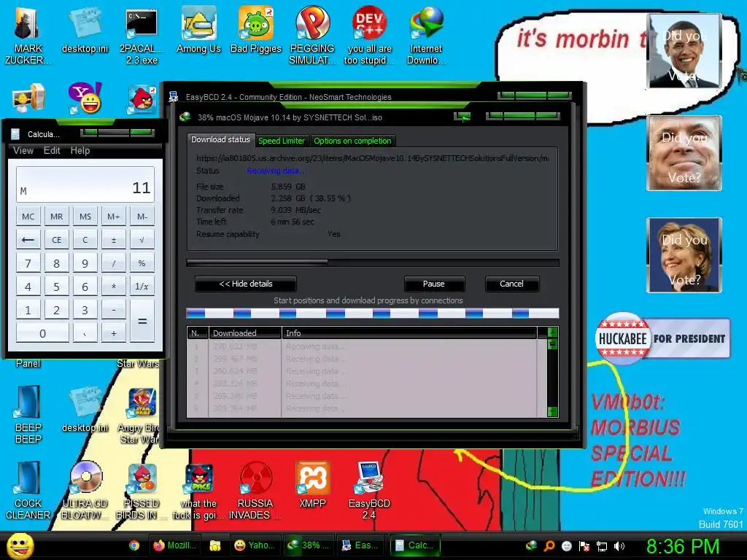Viewport: 747px width, 560px height.
Task: Open the Calculator Edit menu
Action: click(52, 150)
